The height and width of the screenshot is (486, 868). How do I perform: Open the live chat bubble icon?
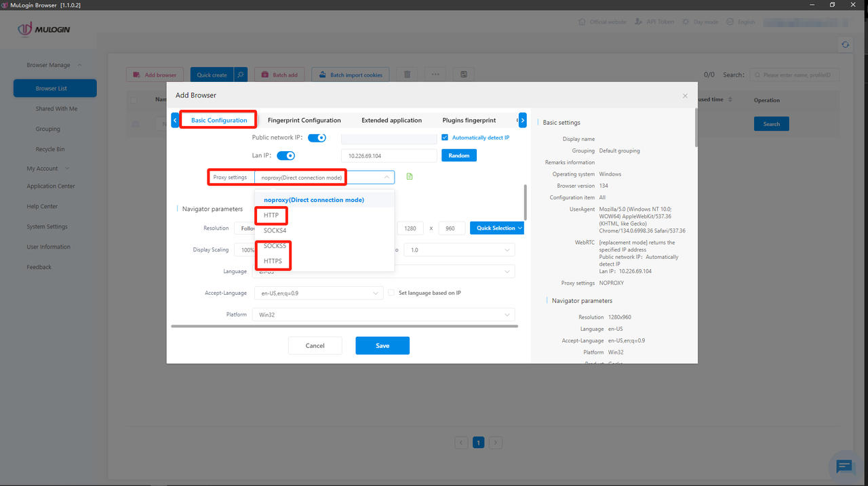844,466
